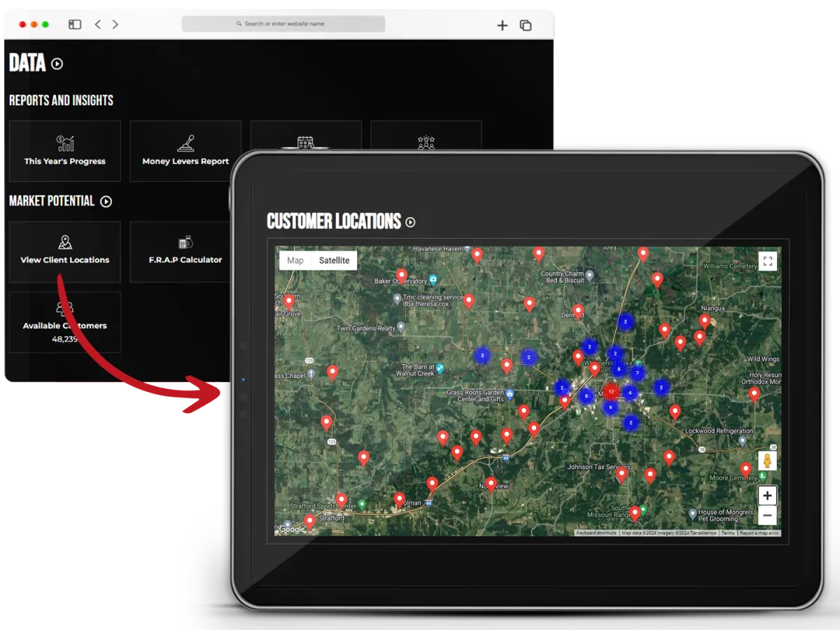
Task: Open a new browser tab with plus
Action: 502,25
